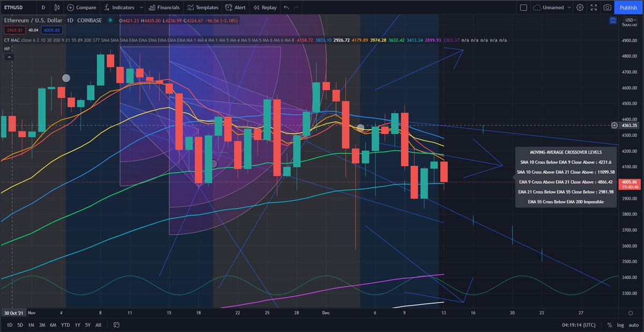Redo the chart action
This screenshot has height=332, width=644.
tap(296, 8)
